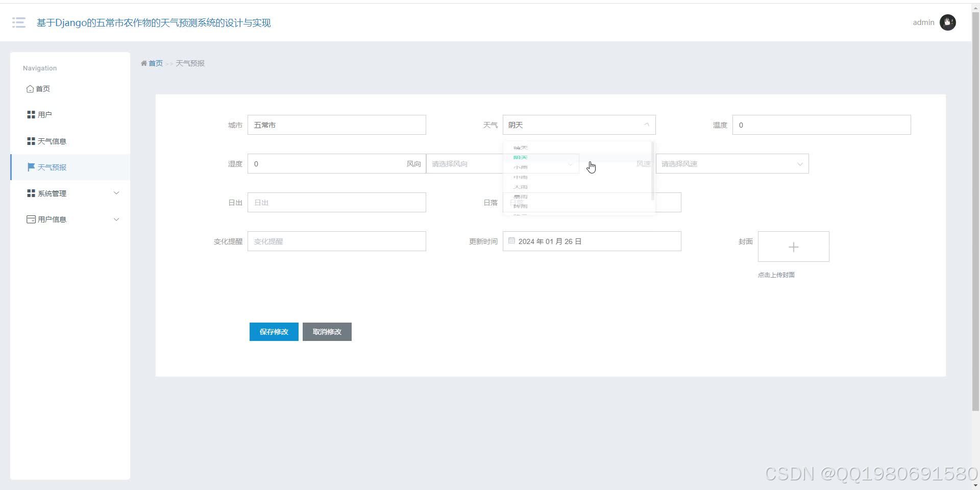Click the 风速 dropdown chevron icon
Screen dimensions: 980x490
pos(800,164)
